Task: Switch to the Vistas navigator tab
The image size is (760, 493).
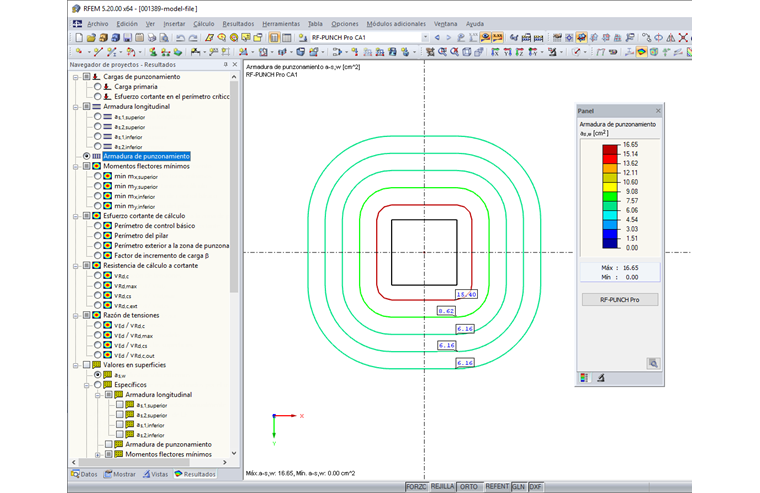Action: click(x=156, y=474)
